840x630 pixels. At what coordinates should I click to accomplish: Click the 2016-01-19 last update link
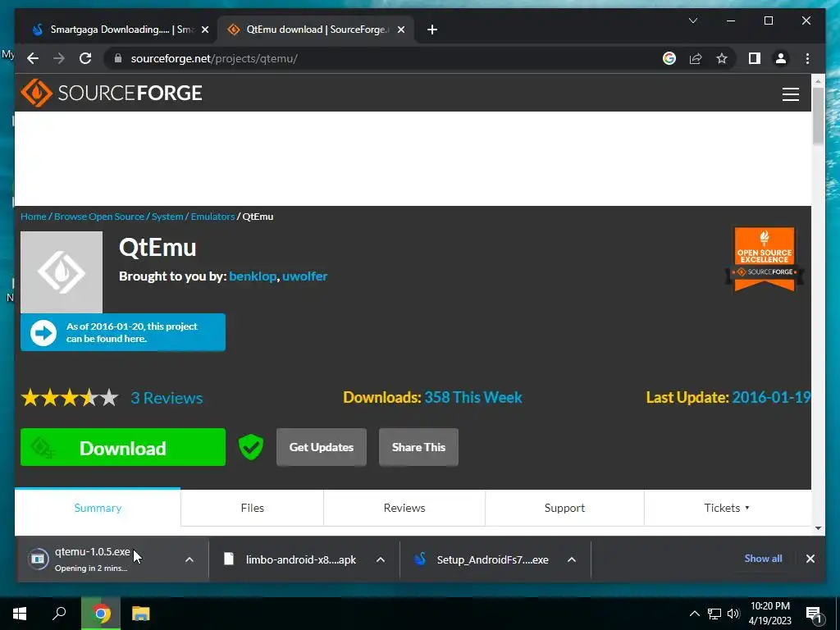(x=771, y=398)
